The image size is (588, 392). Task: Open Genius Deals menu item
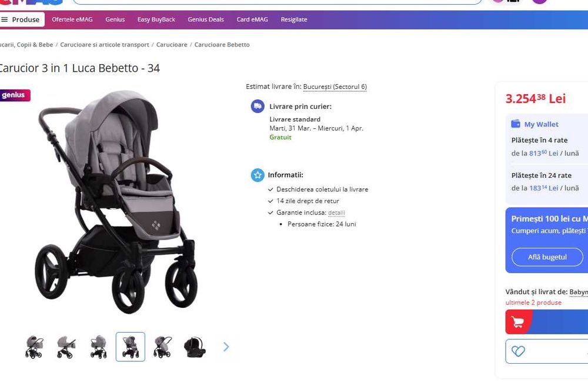tap(205, 19)
